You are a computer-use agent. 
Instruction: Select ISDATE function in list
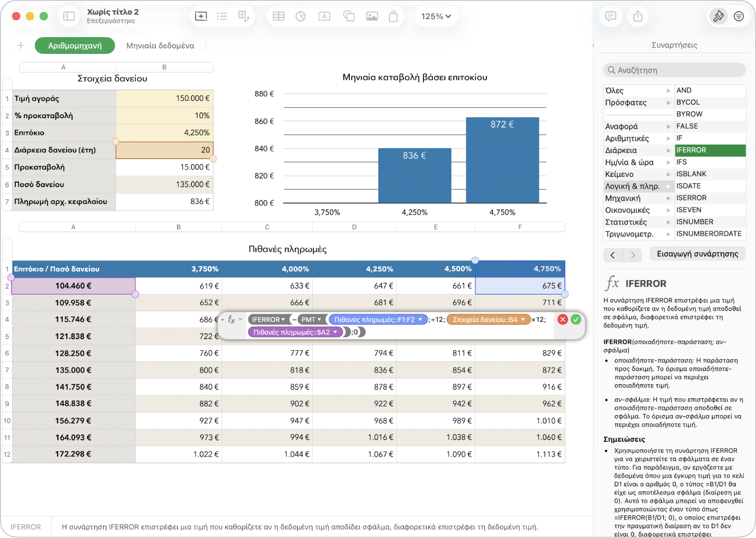coord(710,186)
